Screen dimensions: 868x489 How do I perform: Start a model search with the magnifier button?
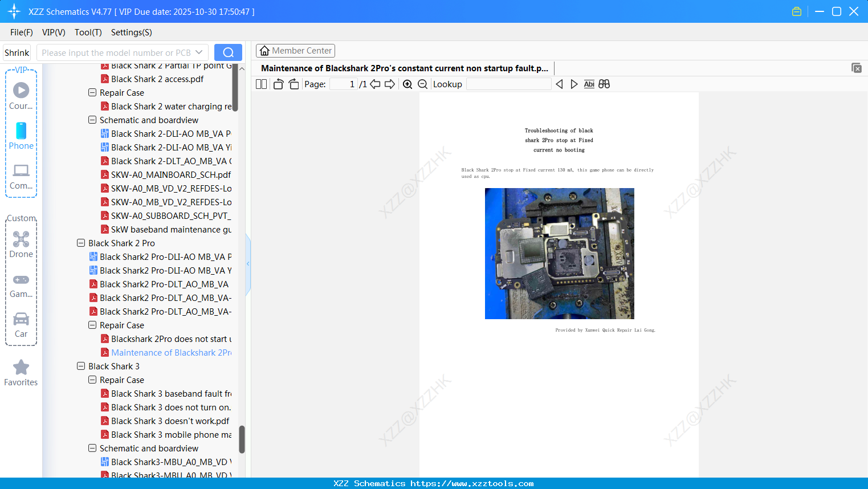coord(228,52)
